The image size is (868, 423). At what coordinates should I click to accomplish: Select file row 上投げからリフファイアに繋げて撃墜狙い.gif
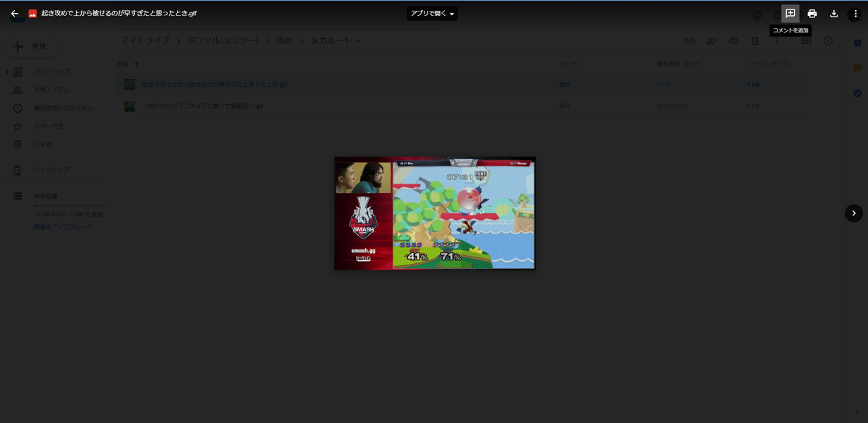[x=463, y=106]
